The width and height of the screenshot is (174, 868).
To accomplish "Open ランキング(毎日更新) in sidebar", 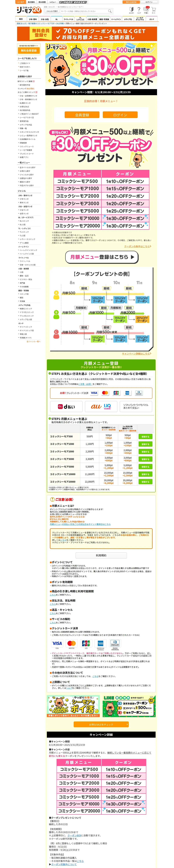I will click(x=26, y=89).
